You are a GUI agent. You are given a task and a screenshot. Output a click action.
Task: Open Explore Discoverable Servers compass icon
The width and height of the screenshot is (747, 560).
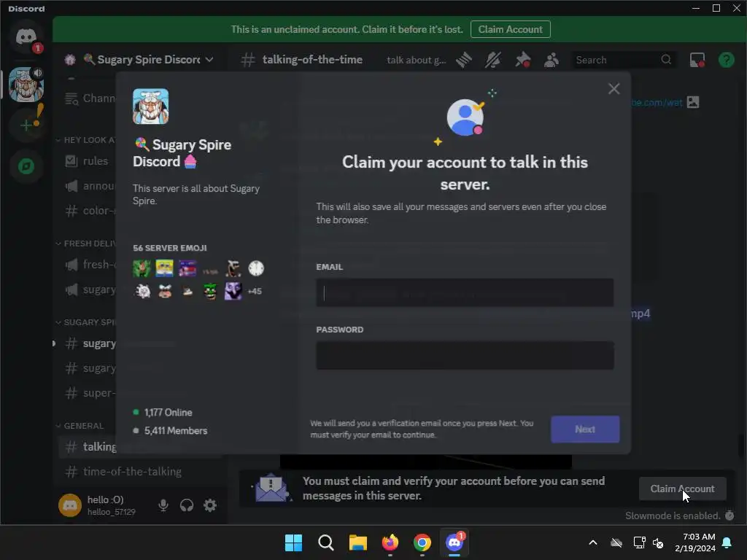(26, 166)
